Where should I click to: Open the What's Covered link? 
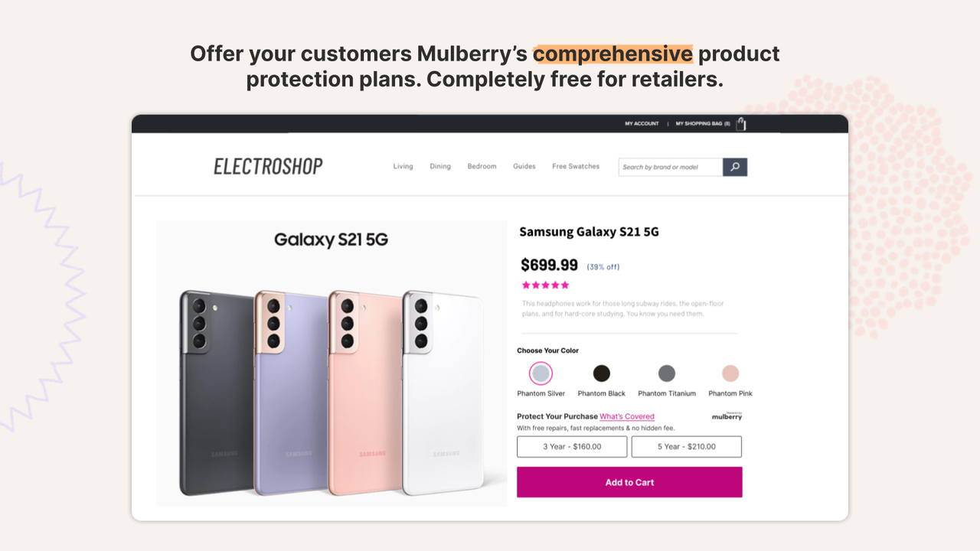point(627,416)
